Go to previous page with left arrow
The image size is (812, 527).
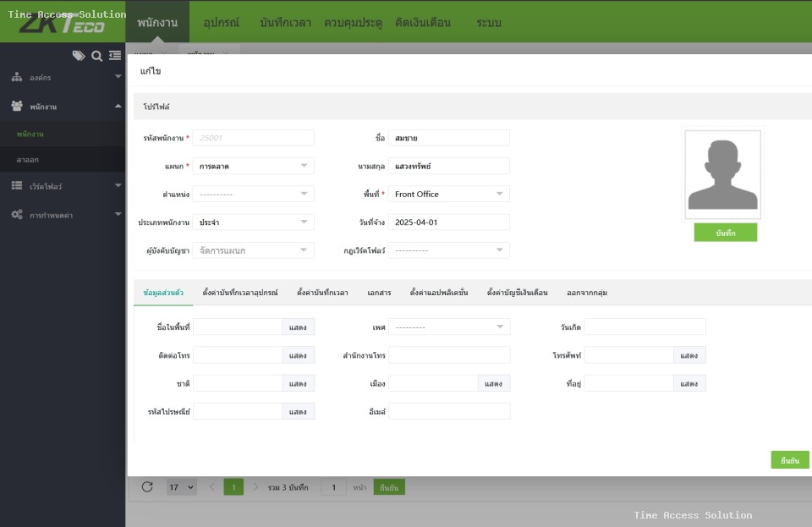[x=211, y=487]
